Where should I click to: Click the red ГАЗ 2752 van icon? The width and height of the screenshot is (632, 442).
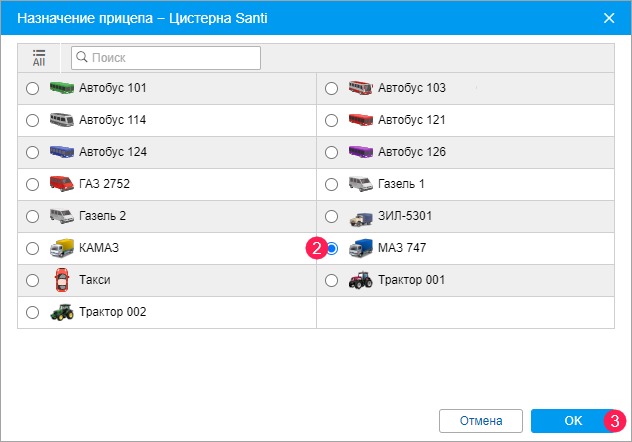62,184
